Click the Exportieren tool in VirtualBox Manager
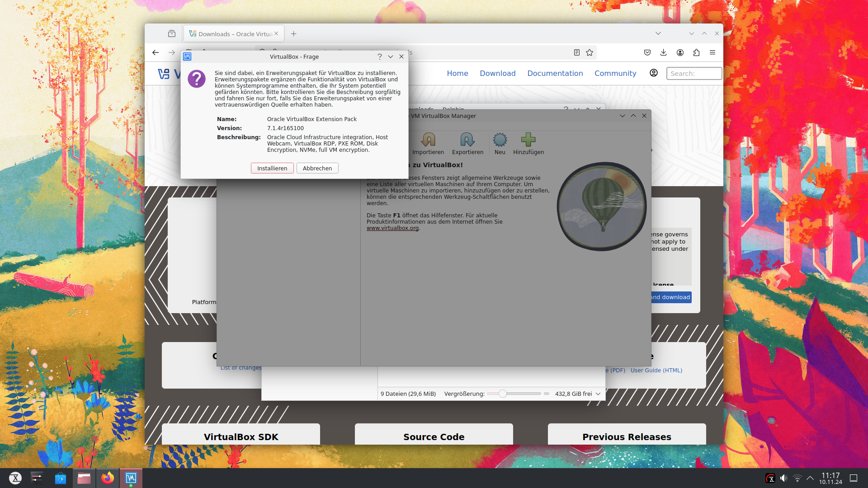The height and width of the screenshot is (488, 868). [467, 144]
